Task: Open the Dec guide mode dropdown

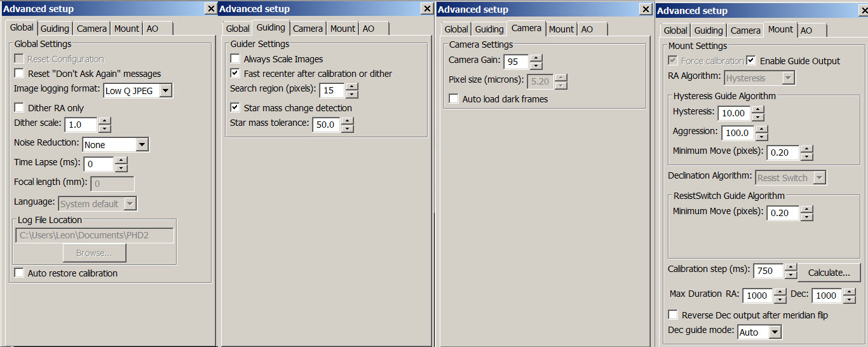Action: [774, 332]
